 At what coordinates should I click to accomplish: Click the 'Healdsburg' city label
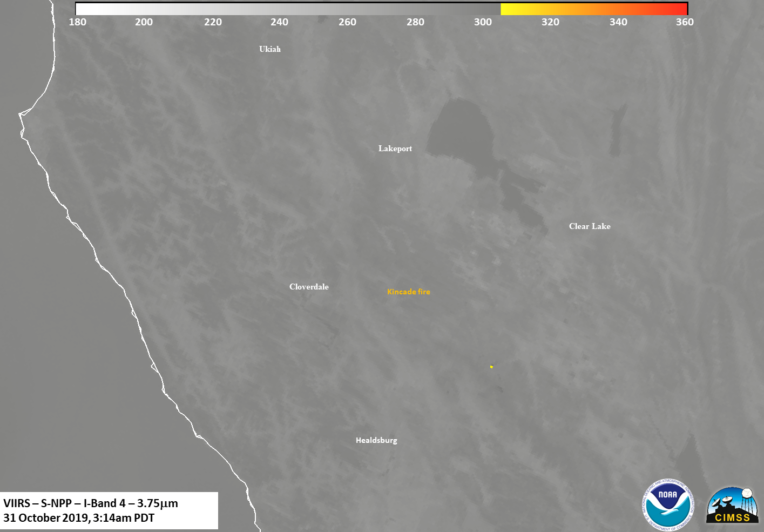click(376, 440)
